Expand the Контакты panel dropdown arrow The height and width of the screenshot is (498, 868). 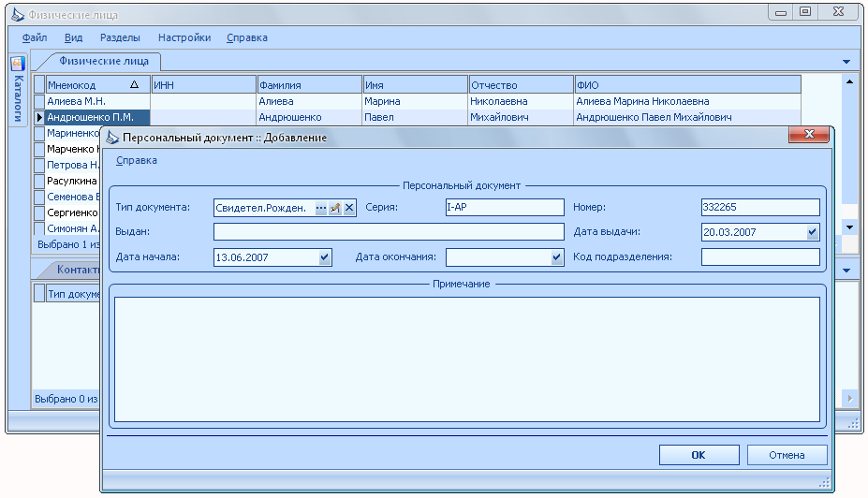(846, 271)
